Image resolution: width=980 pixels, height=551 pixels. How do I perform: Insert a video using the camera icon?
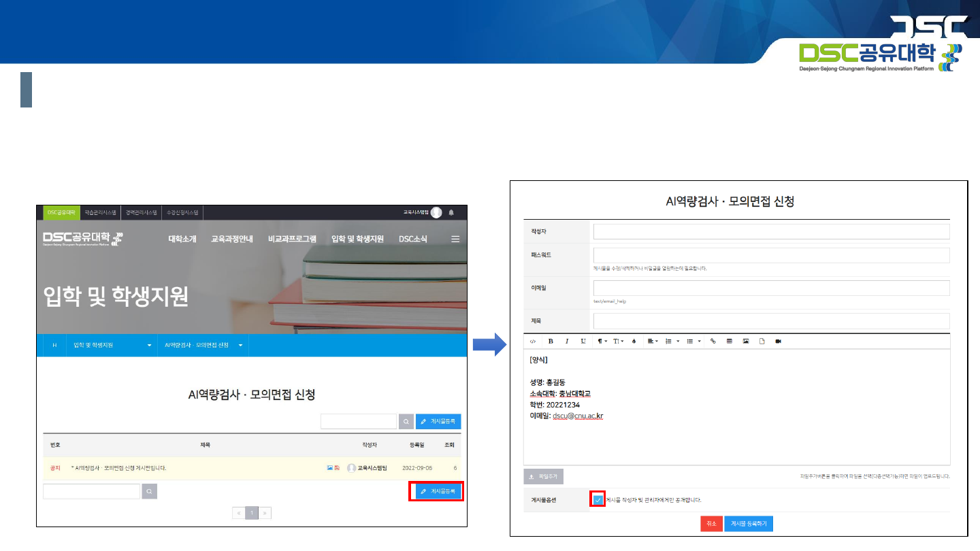(779, 341)
